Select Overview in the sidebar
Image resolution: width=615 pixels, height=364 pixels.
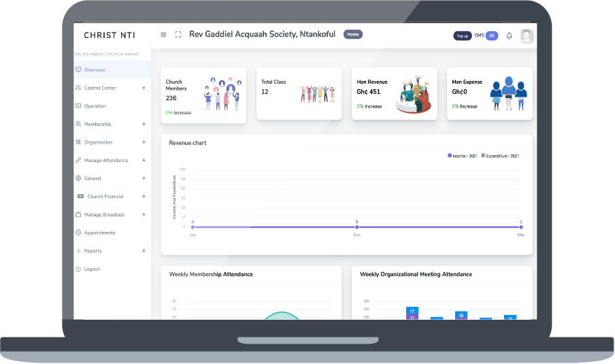[95, 70]
